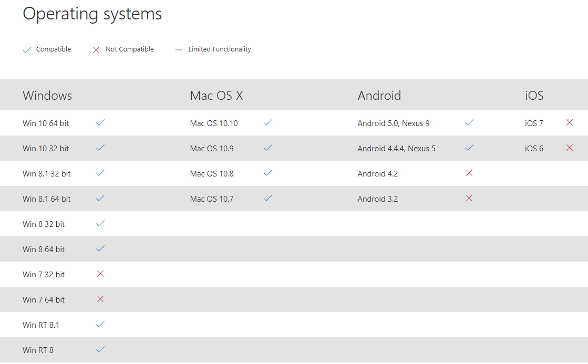Viewport: 588px width, 364px height.
Task: Select the Win 10 32 bit text
Action: pos(46,149)
